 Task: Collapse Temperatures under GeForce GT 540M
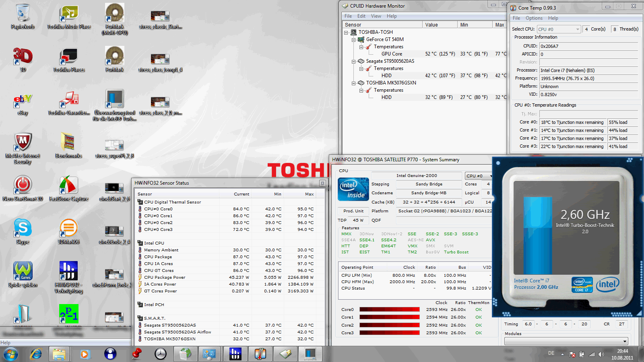point(361,47)
